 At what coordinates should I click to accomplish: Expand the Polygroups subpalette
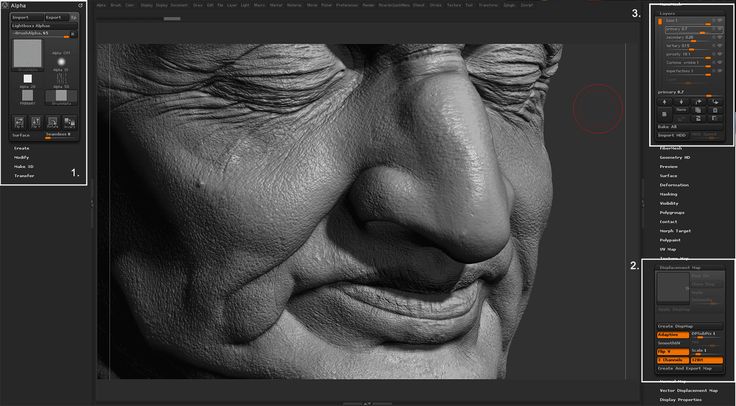click(672, 213)
